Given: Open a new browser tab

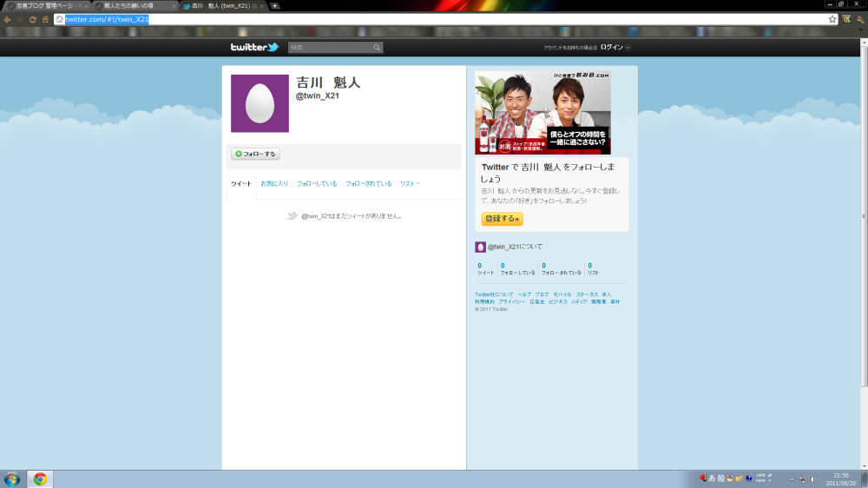Looking at the screenshot, I should click(x=274, y=5).
